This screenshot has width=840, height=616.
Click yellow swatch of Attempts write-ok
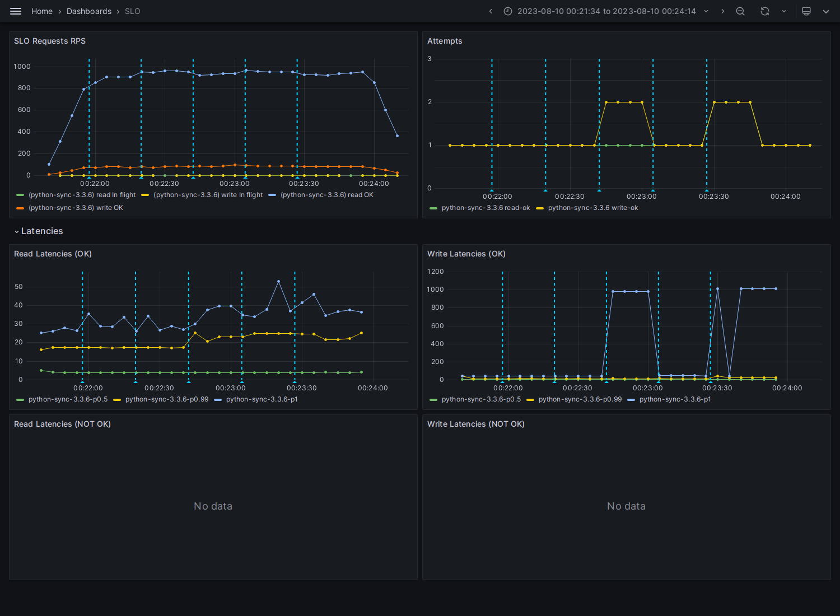(x=540, y=208)
